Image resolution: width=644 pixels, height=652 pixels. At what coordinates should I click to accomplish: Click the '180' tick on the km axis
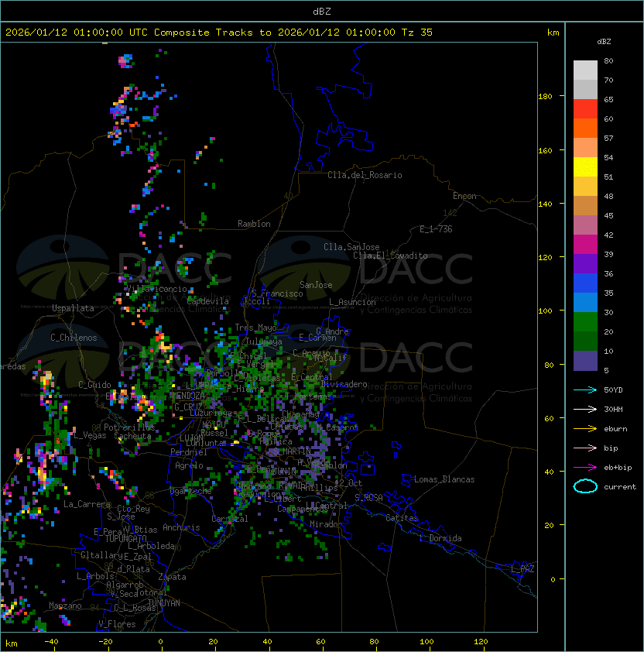[x=545, y=97]
